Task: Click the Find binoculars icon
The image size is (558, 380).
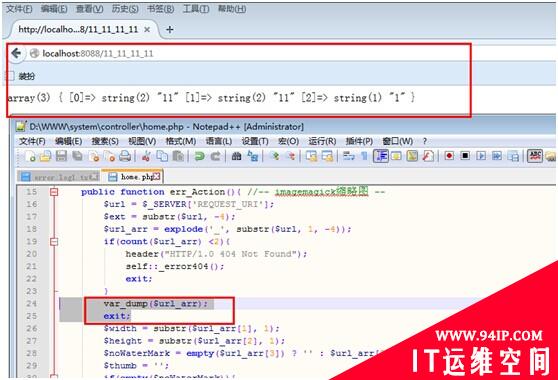Action: 236,156
